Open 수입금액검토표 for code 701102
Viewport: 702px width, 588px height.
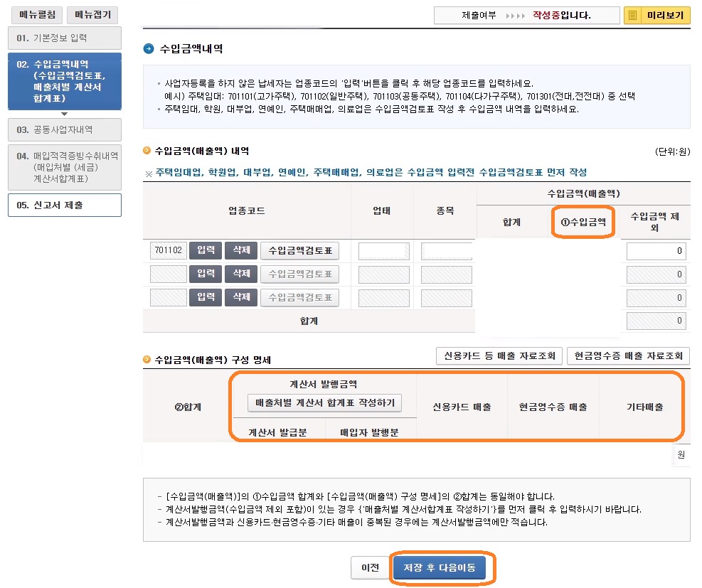tap(299, 250)
